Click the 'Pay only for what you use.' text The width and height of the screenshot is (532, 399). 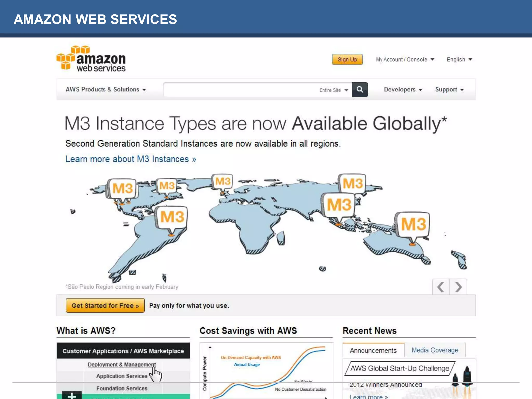(189, 306)
